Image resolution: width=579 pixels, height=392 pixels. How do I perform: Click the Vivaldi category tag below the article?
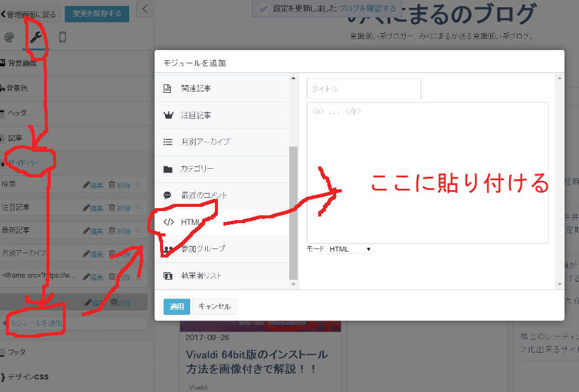(x=198, y=387)
